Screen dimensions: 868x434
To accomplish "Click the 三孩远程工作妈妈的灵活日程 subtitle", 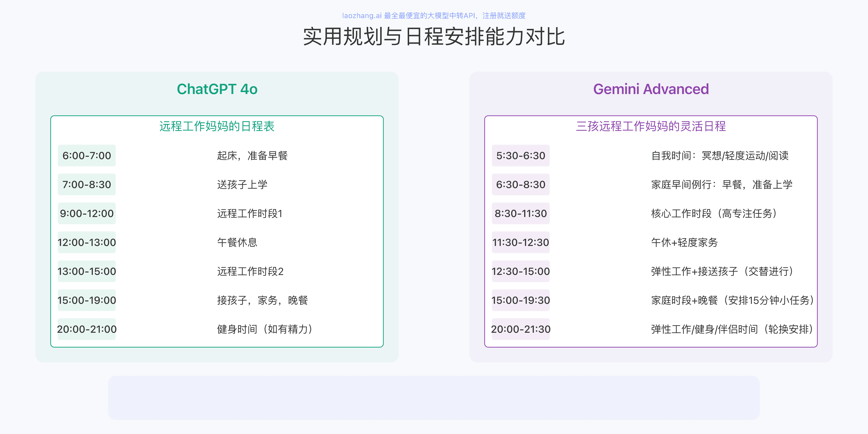I will tap(651, 126).
